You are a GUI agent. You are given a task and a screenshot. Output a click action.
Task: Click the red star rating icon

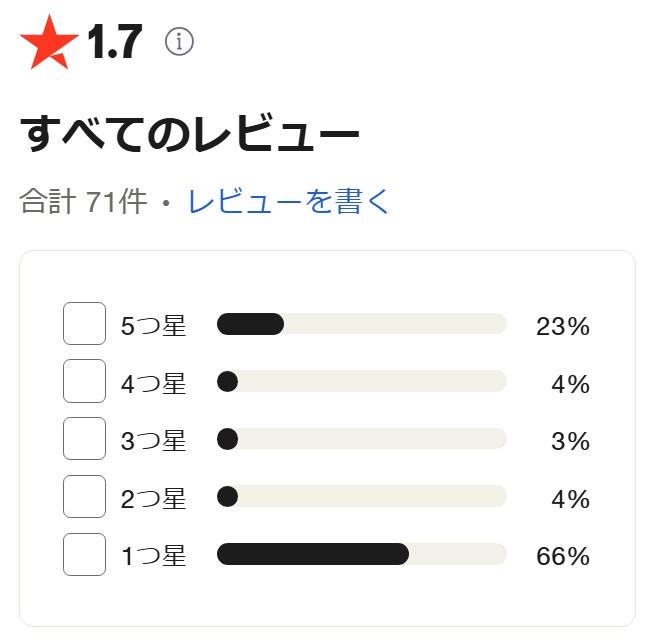(49, 41)
